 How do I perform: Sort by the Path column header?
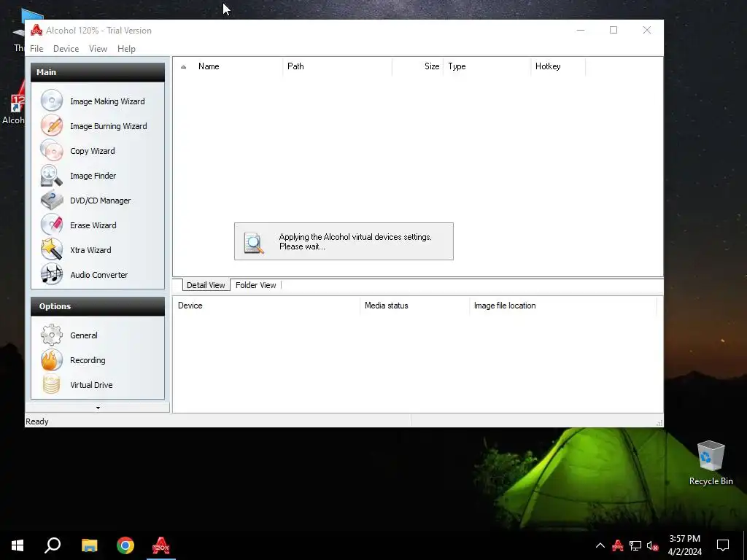click(x=337, y=66)
